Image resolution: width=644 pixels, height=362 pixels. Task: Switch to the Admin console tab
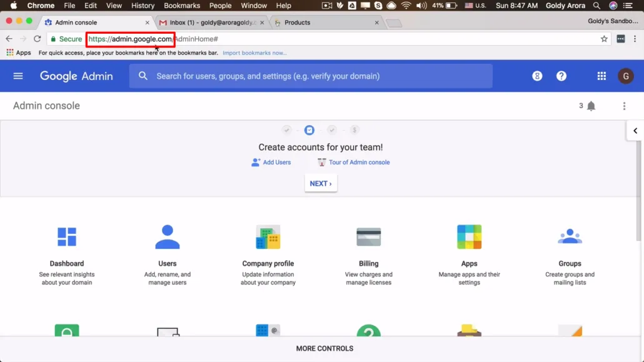(98, 23)
